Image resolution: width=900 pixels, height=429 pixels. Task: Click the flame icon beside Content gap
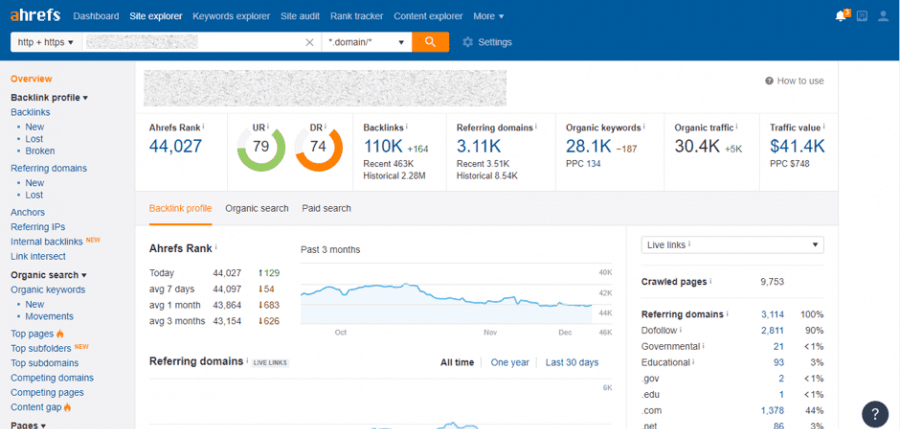(x=68, y=407)
